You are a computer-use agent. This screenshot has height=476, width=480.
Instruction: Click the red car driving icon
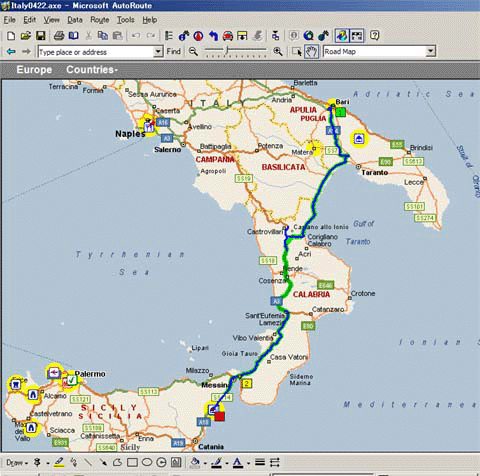(x=228, y=36)
